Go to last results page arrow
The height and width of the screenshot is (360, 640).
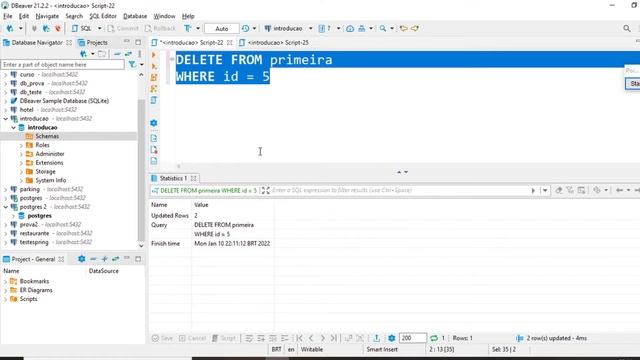tap(333, 338)
